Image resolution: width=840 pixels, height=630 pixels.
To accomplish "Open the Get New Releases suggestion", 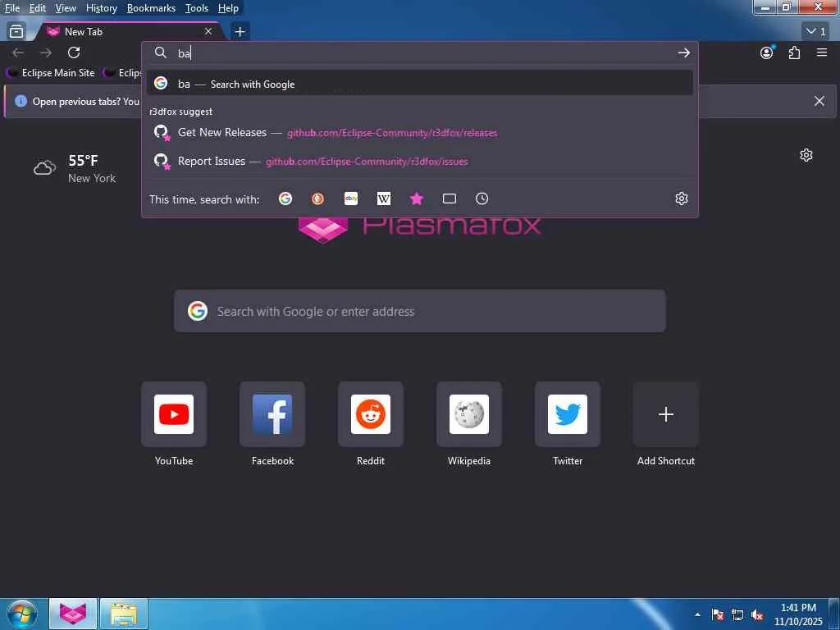I will click(419, 132).
